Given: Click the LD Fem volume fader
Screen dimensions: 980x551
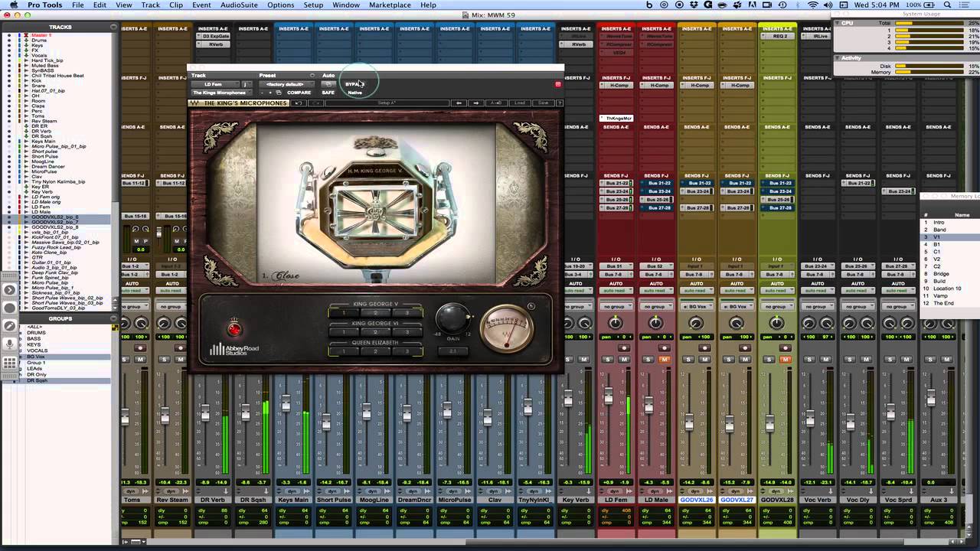Looking at the screenshot, I should tap(608, 397).
